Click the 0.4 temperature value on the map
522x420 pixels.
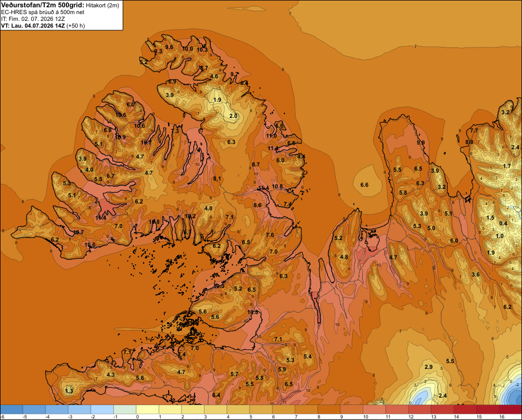(503, 223)
